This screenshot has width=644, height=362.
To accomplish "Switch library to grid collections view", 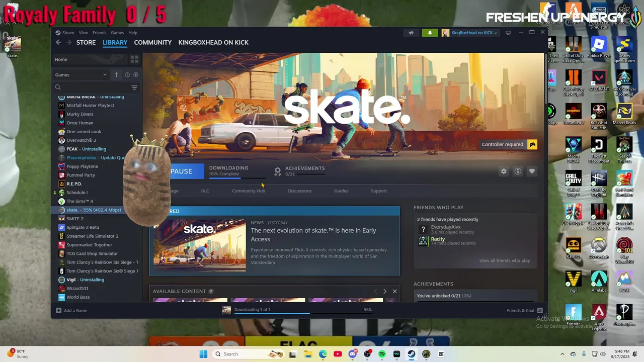I will coord(134,59).
